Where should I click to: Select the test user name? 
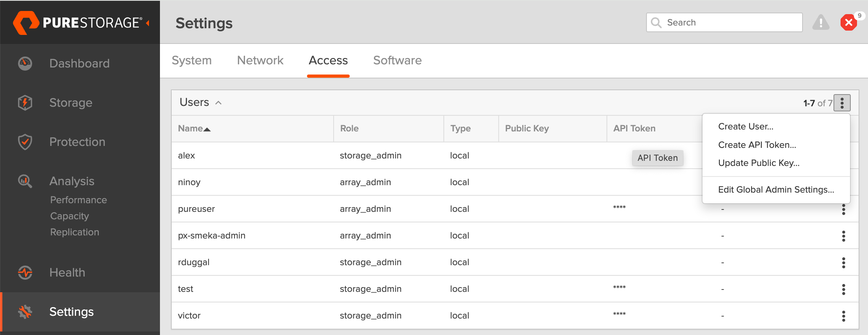pos(185,289)
